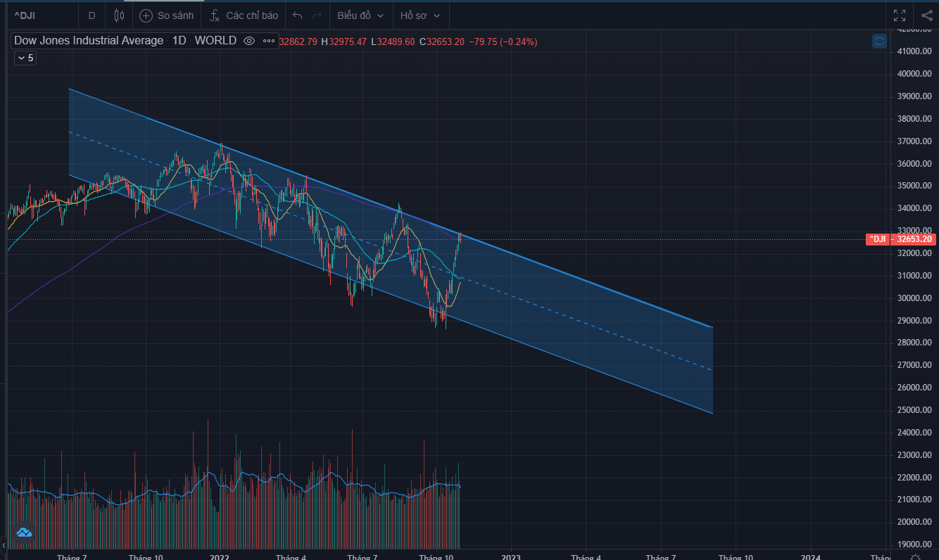Click the blue square icon above the price axis
Image resolution: width=939 pixels, height=560 pixels.
879,41
